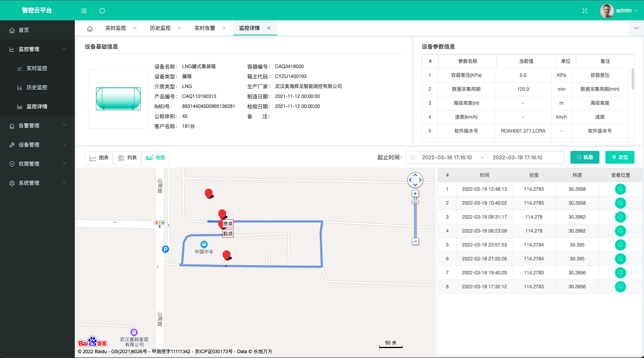644x358 pixels.
Task: Click the 定位 locate button
Action: click(x=620, y=157)
